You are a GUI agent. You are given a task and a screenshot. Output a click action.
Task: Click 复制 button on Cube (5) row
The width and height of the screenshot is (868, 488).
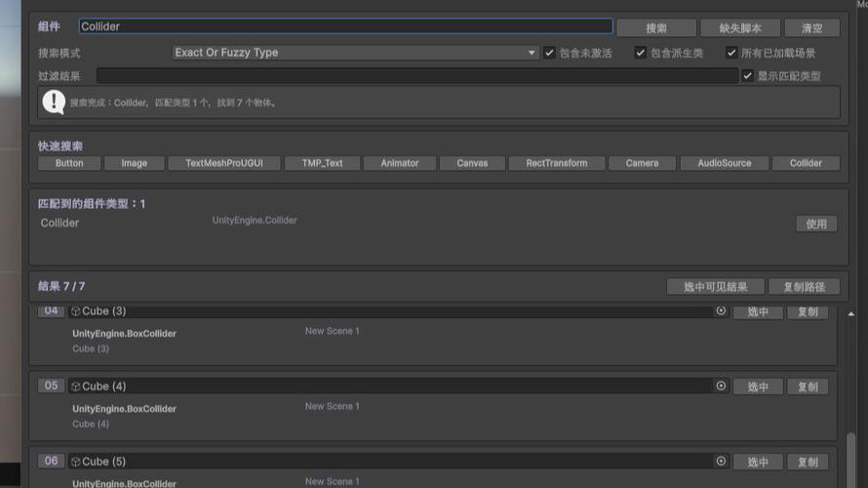tap(808, 462)
